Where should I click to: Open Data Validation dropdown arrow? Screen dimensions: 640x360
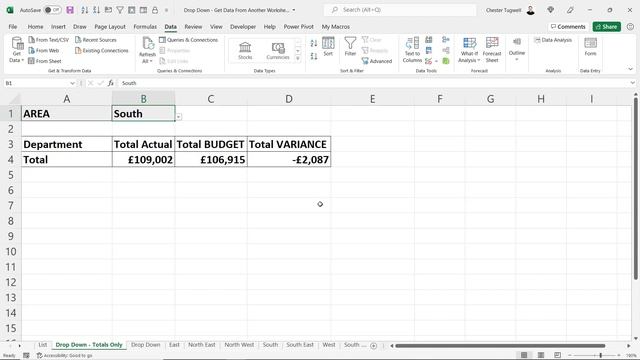(x=436, y=61)
